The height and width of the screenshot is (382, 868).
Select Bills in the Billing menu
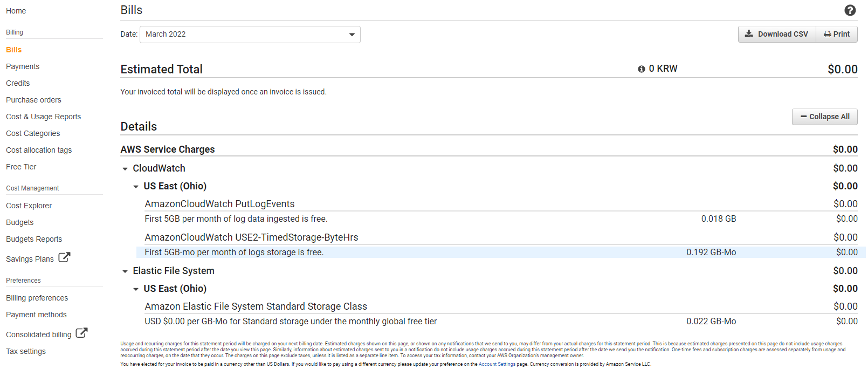pos(13,50)
